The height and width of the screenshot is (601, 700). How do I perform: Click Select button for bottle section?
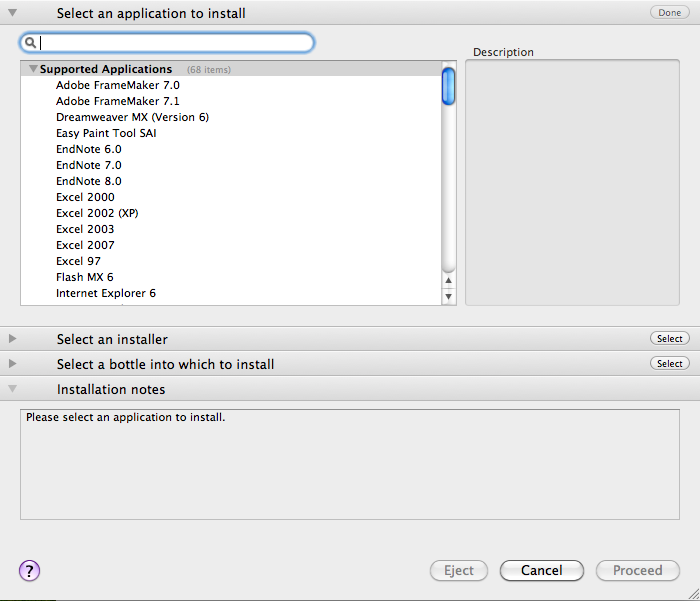(x=670, y=363)
